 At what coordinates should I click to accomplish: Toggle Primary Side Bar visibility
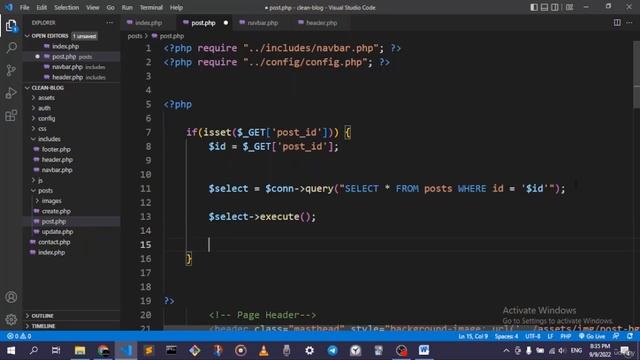(534, 7)
